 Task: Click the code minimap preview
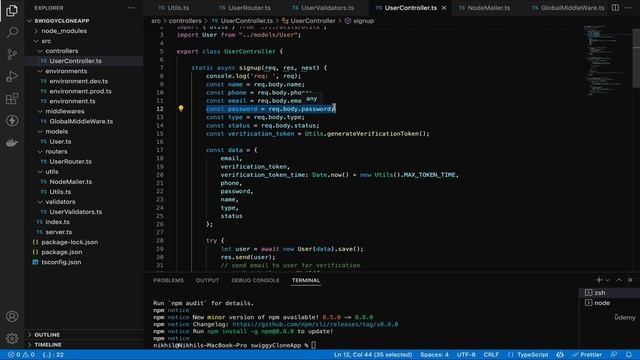click(607, 61)
